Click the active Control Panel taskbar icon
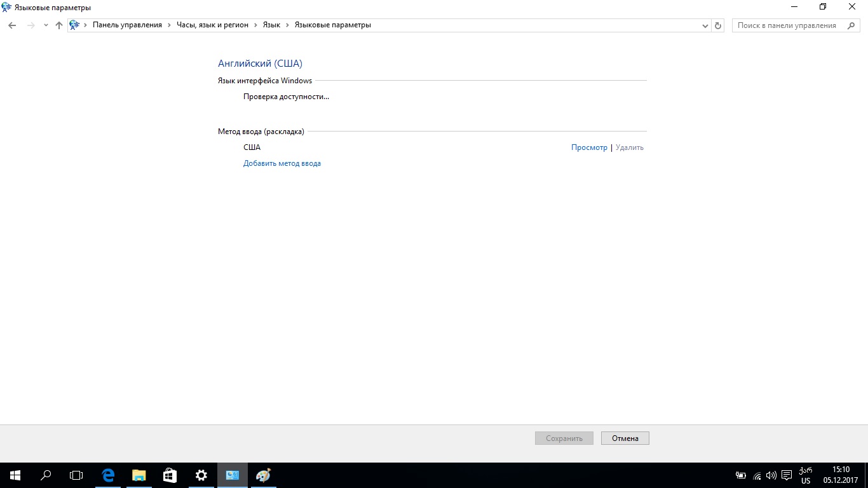 (232, 475)
